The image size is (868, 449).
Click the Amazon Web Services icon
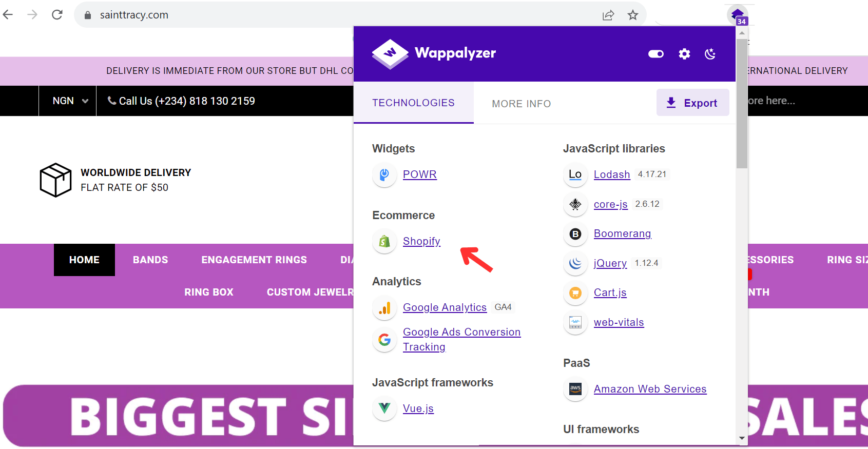click(x=575, y=389)
